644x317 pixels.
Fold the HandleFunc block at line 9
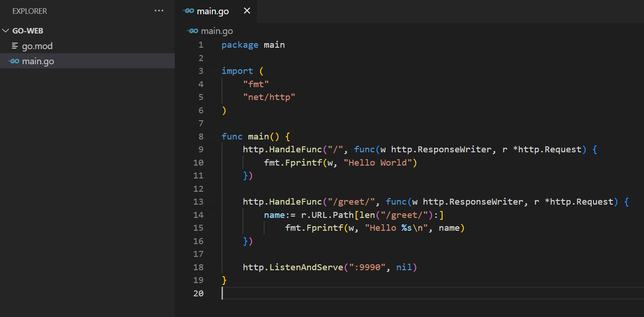(213, 150)
